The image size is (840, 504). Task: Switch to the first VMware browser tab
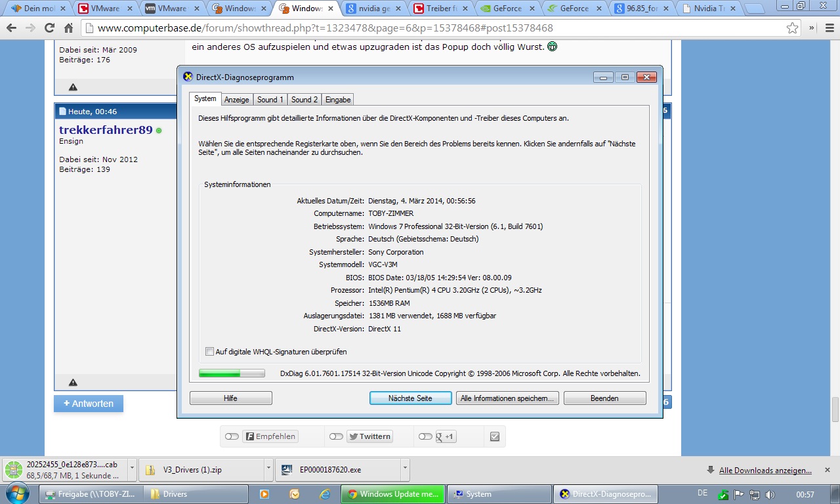(x=105, y=9)
